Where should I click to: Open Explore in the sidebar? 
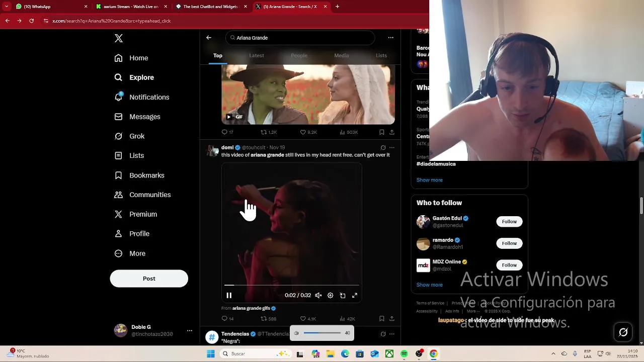click(134, 77)
